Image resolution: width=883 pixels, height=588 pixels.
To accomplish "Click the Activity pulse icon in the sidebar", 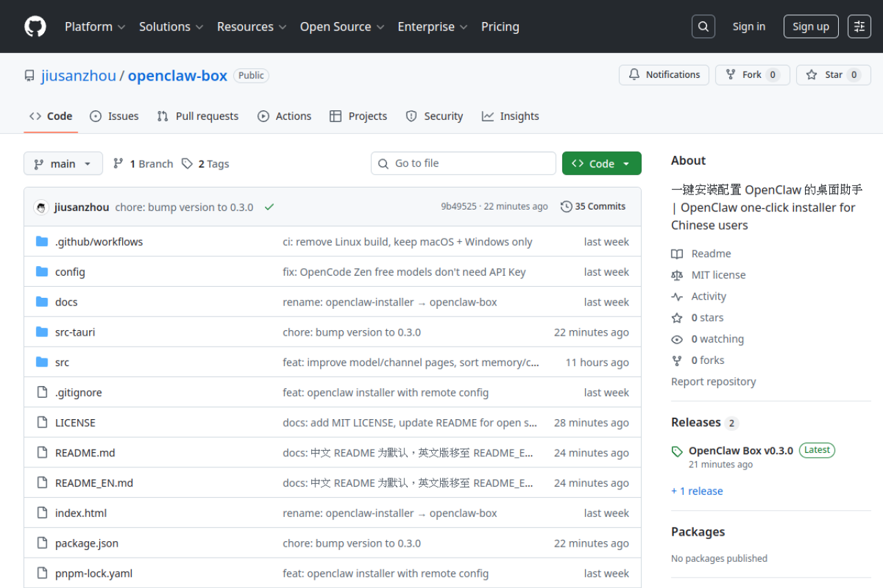I will [677, 296].
